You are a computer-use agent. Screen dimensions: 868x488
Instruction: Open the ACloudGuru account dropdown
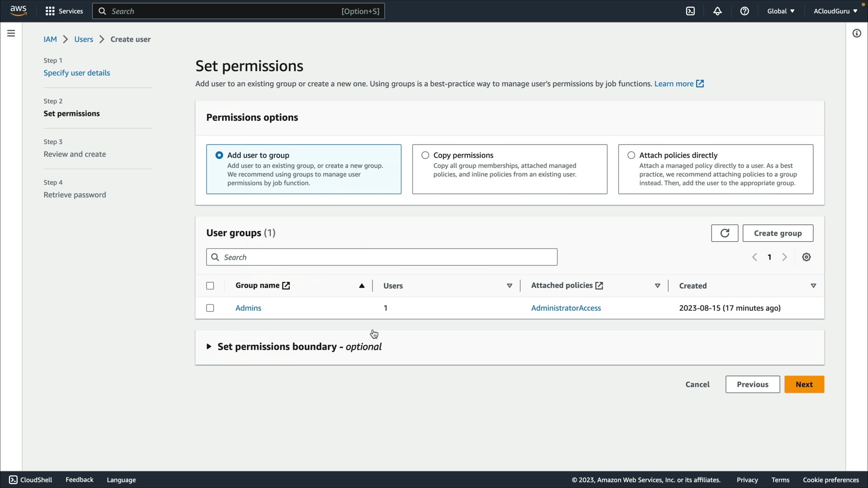tap(835, 11)
